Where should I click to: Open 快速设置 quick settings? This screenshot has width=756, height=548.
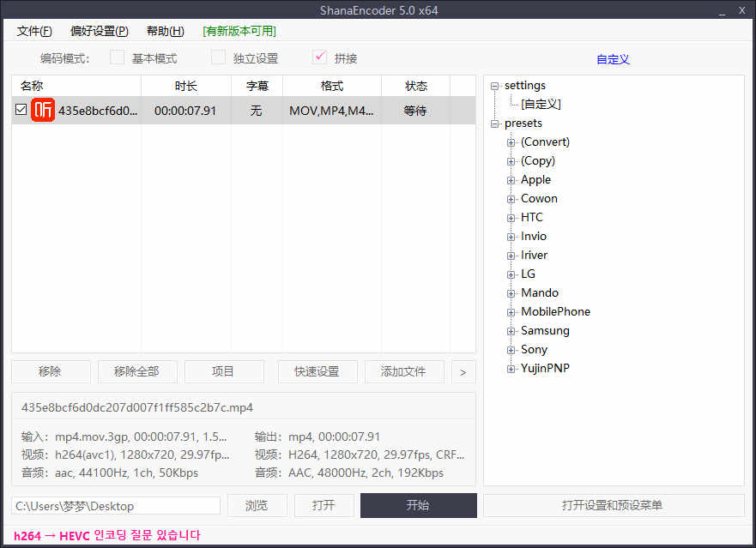(x=318, y=371)
